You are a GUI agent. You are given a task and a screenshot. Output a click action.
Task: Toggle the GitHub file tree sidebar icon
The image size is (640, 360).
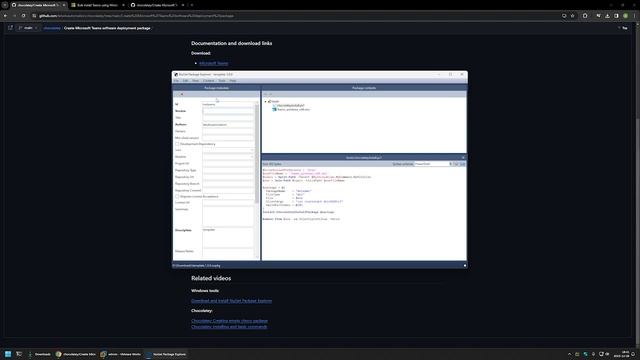point(10,28)
